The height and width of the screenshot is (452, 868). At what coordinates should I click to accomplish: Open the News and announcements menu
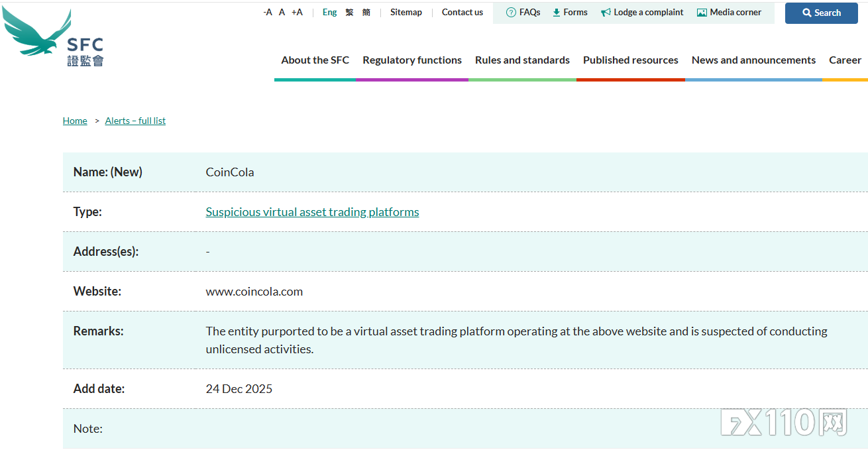pyautogui.click(x=753, y=60)
